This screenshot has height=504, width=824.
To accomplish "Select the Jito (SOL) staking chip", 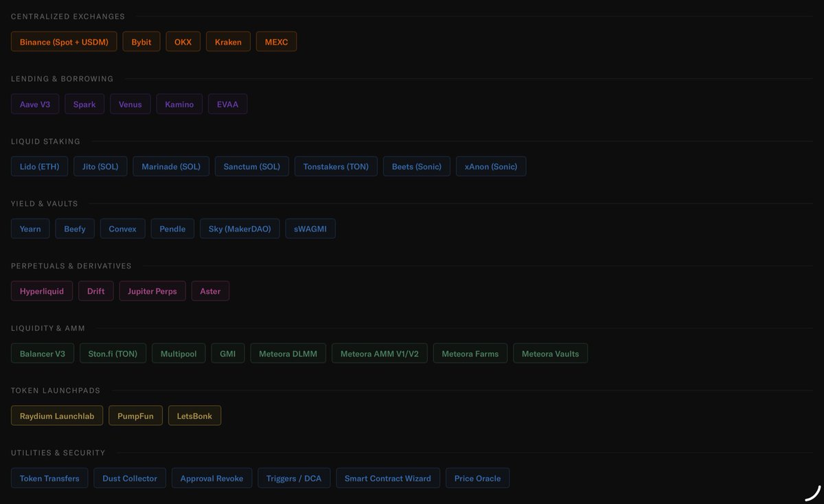I will 100,166.
